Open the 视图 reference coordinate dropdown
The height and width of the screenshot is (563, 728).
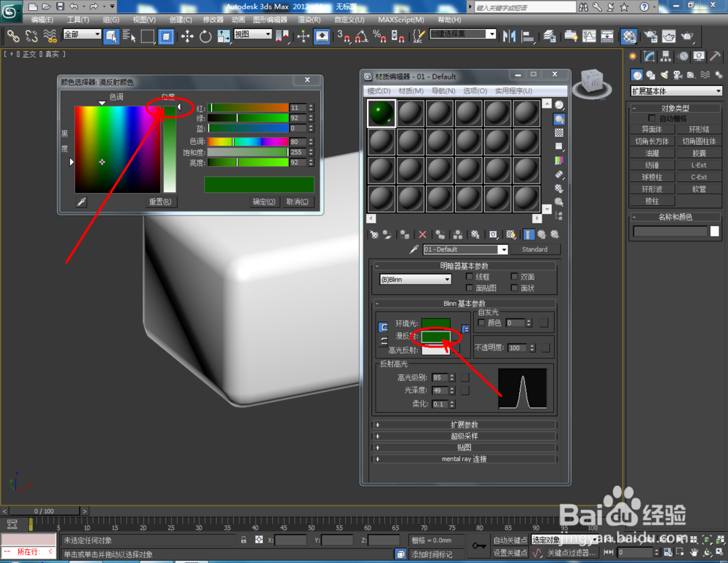tap(253, 34)
